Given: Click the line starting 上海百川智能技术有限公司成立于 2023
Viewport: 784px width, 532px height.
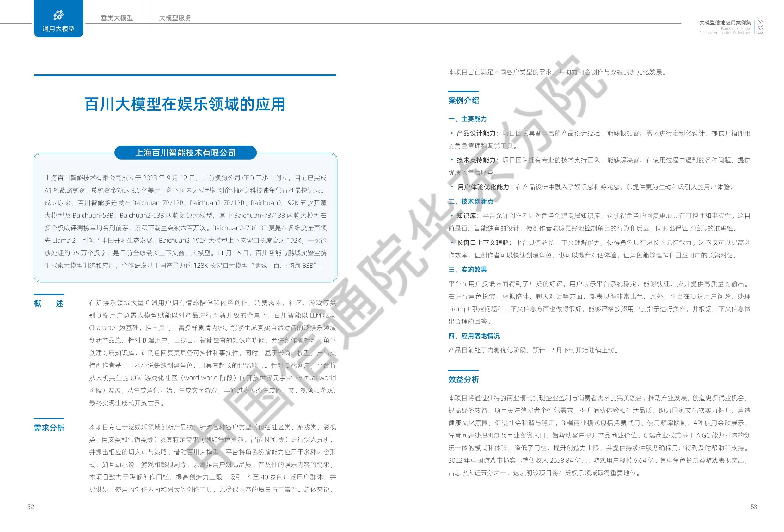Looking at the screenshot, I should coord(186,178).
